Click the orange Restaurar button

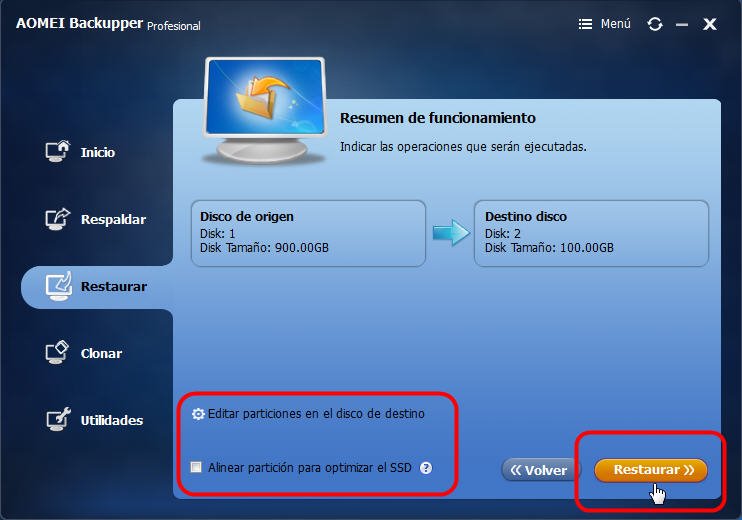point(651,470)
